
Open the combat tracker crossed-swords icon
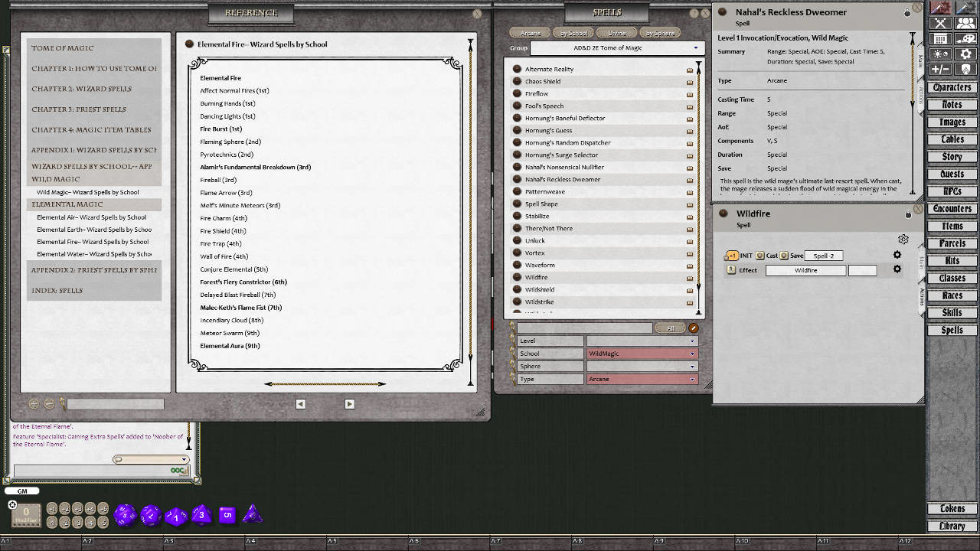pos(940,23)
